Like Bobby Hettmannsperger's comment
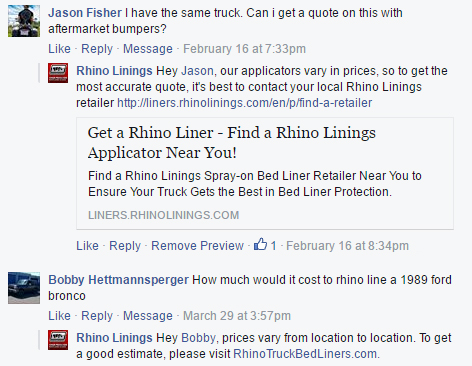Viewport: 472px width, 366px height. (59, 316)
